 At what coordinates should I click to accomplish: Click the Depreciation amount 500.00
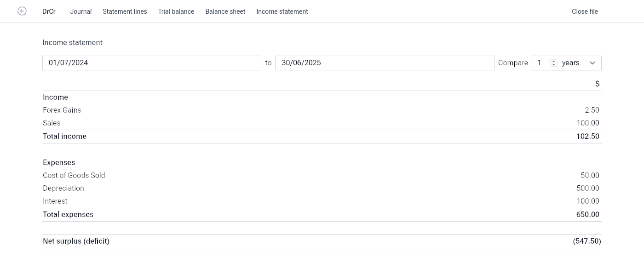588,188
